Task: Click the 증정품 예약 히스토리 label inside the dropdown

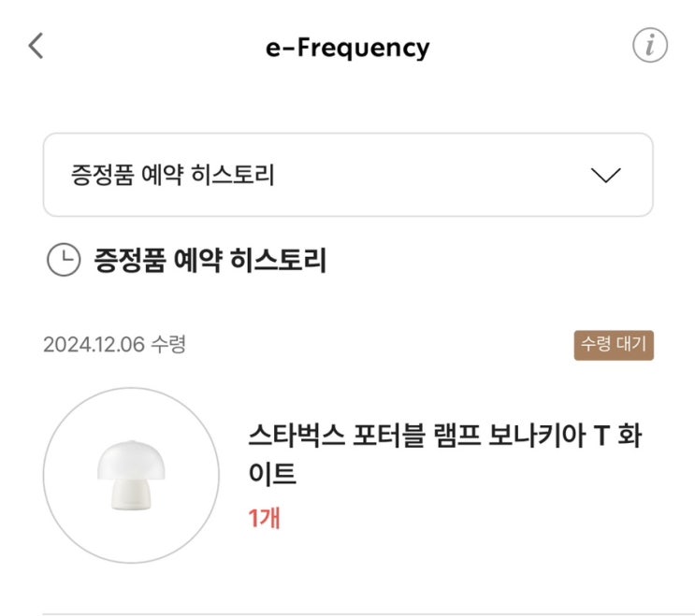Action: coord(172,176)
